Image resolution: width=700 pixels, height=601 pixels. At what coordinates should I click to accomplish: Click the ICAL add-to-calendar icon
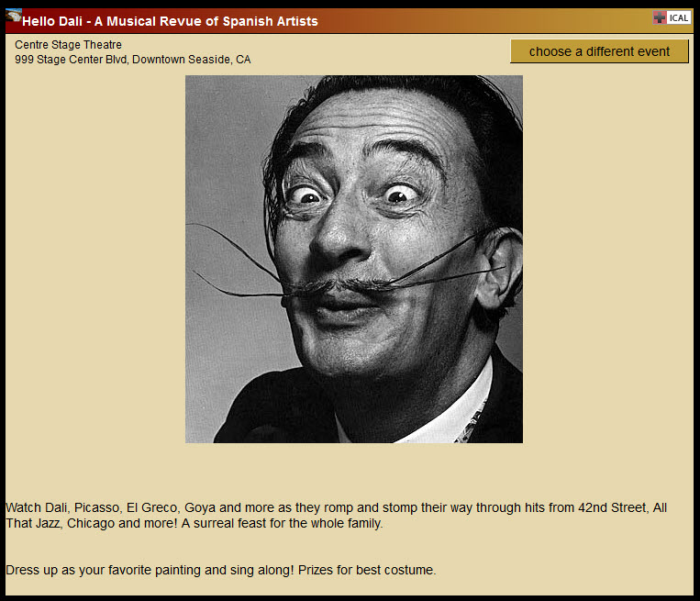672,17
